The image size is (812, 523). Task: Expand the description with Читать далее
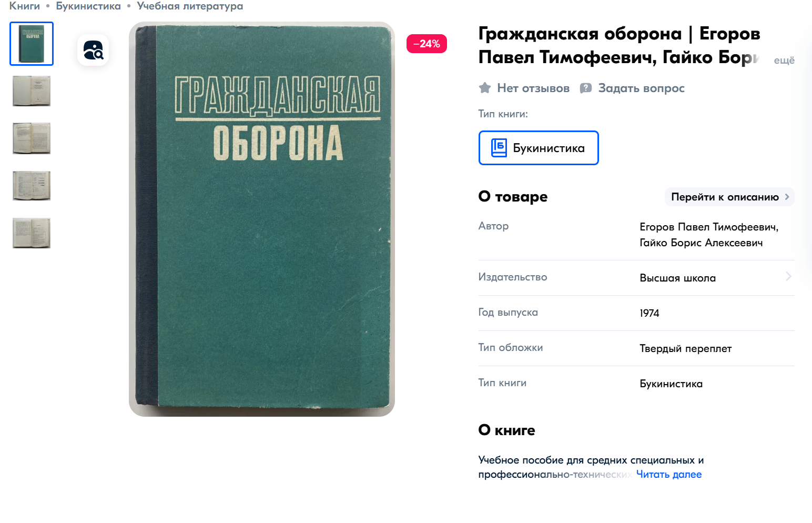click(669, 474)
